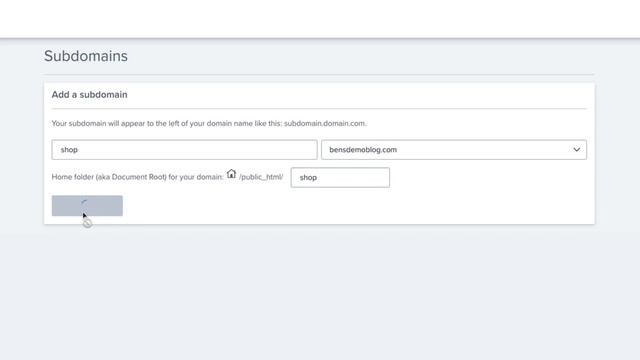Screen dimensions: 640x360
Task: Click the Add a subdomain heading
Action: point(89,95)
